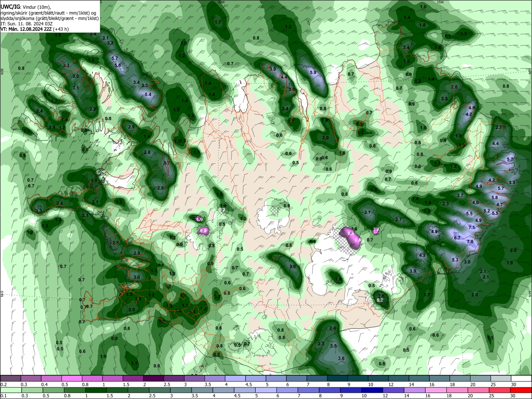532x399 pixels.
Task: Click the 5.2 precipitation value
Action: click(x=487, y=211)
